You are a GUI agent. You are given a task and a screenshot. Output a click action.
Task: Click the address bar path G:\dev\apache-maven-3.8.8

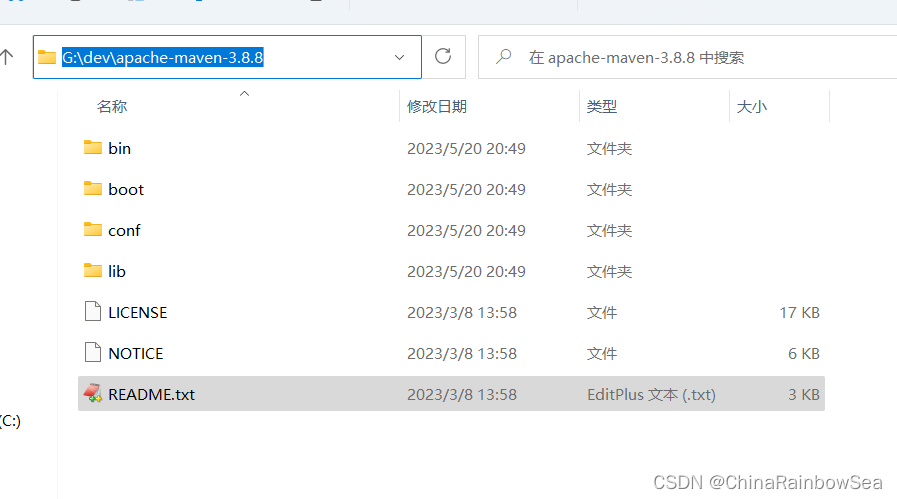[x=162, y=58]
